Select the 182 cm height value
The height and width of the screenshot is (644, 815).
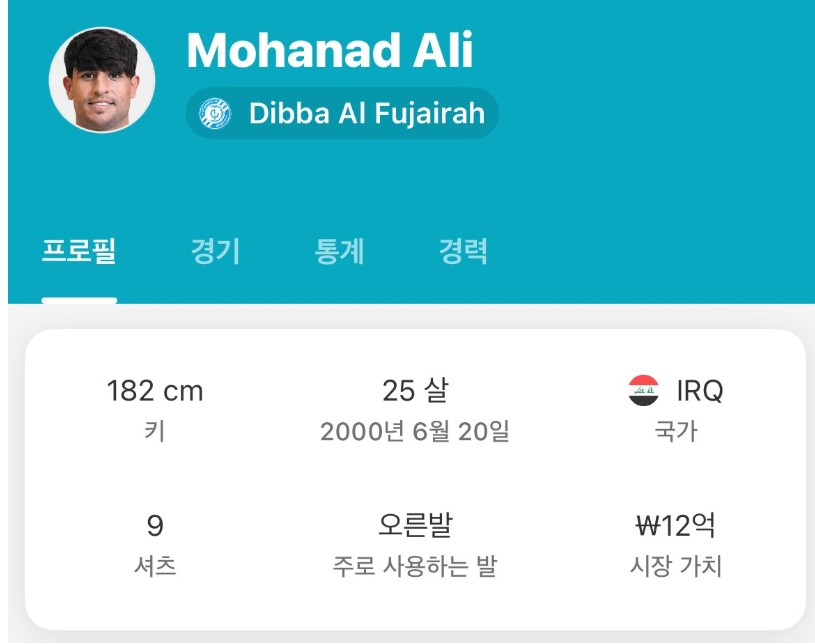click(155, 391)
